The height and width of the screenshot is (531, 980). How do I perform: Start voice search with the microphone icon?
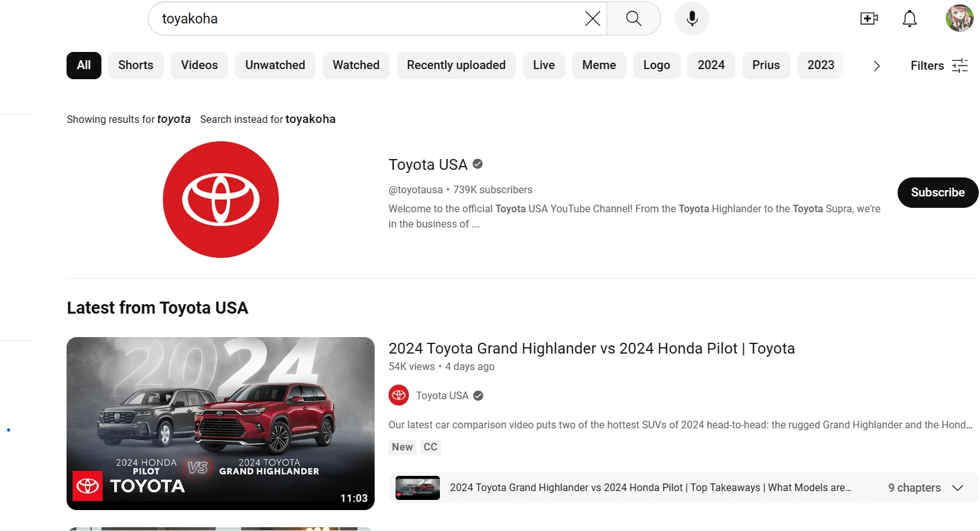pos(692,18)
